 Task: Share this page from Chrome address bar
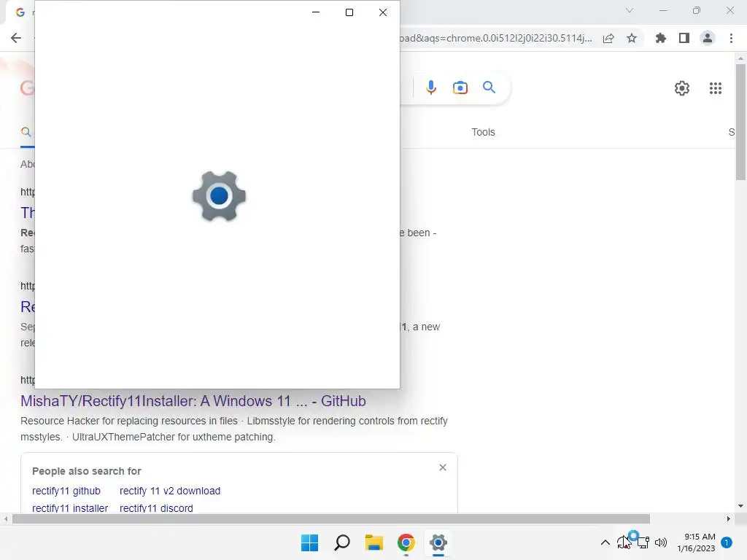pos(608,39)
